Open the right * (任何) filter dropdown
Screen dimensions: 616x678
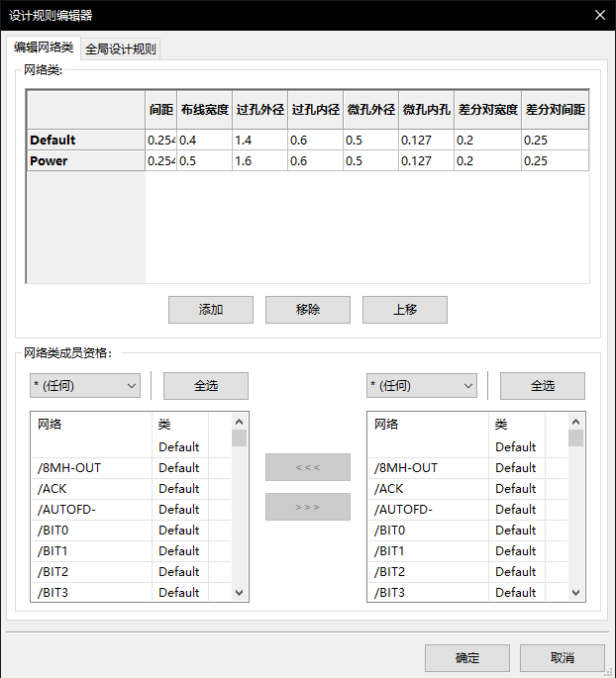(x=422, y=386)
